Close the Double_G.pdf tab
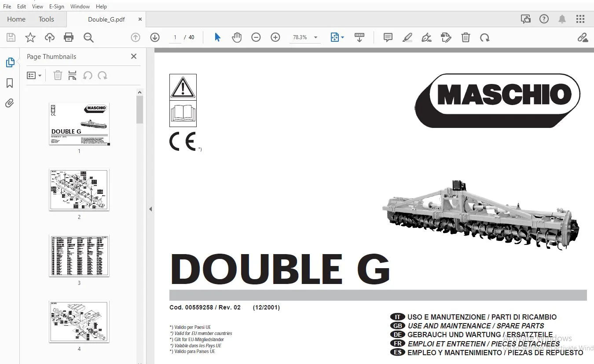Viewport: 594px width, 364px height. [140, 19]
